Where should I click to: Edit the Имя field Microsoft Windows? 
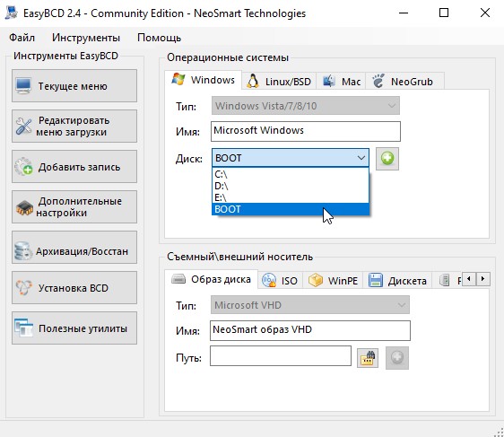305,131
